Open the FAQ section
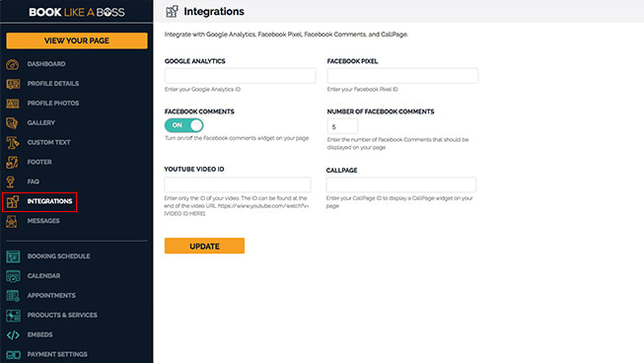Viewport: 644px width, 363px height. (x=34, y=181)
